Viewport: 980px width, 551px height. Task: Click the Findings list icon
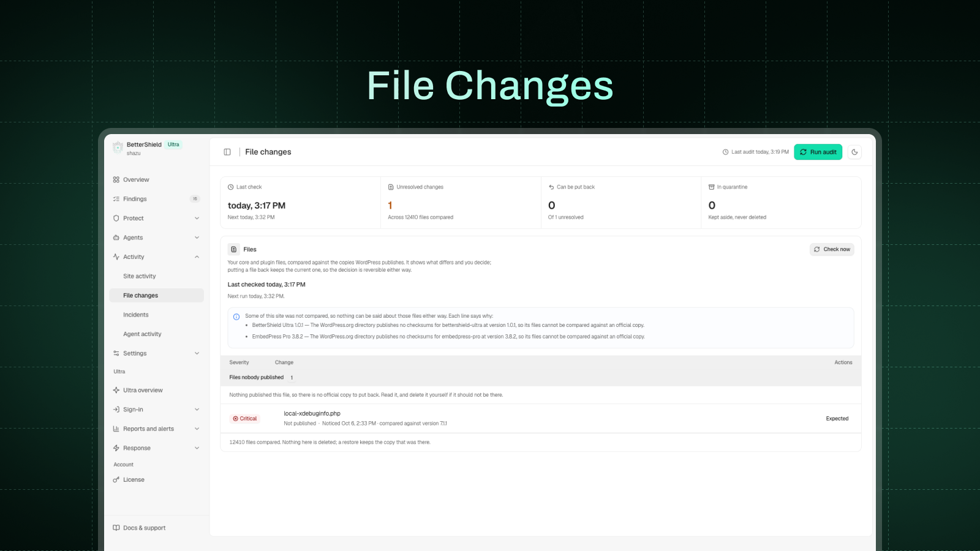pos(116,199)
